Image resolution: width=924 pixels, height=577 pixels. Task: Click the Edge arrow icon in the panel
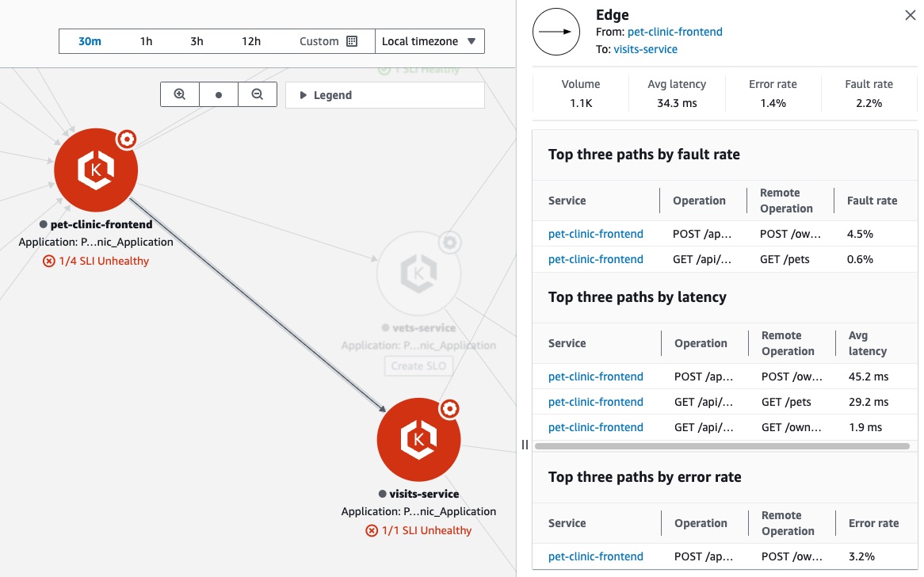coord(556,32)
